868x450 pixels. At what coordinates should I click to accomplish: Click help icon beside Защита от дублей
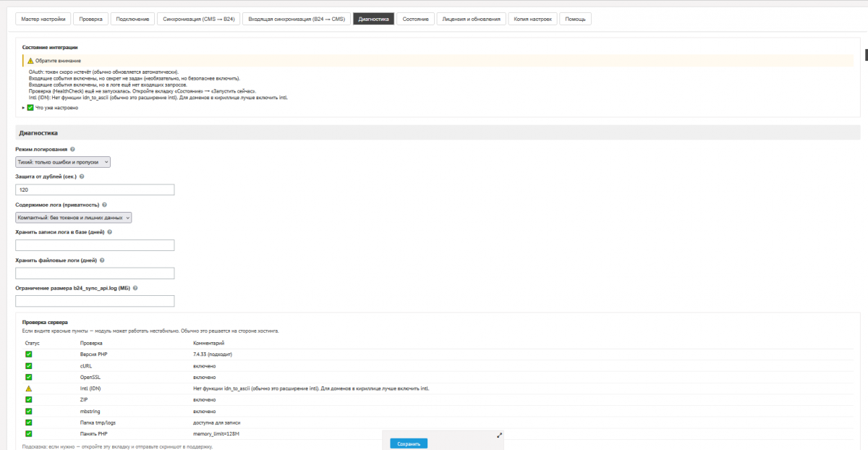pos(82,177)
